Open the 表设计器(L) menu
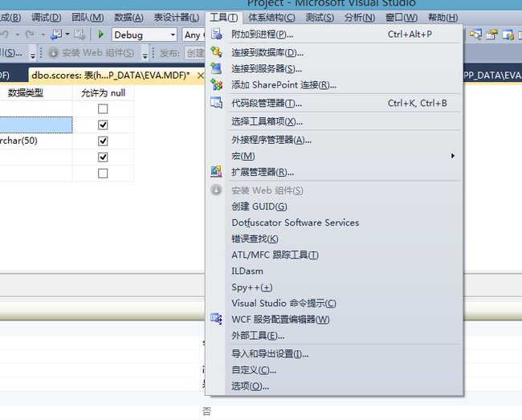 tap(177, 18)
